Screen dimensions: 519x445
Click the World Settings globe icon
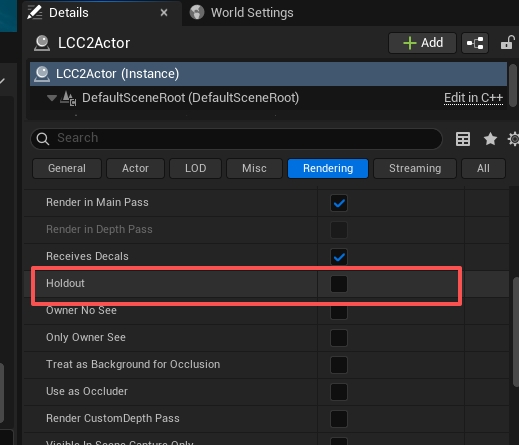[197, 13]
